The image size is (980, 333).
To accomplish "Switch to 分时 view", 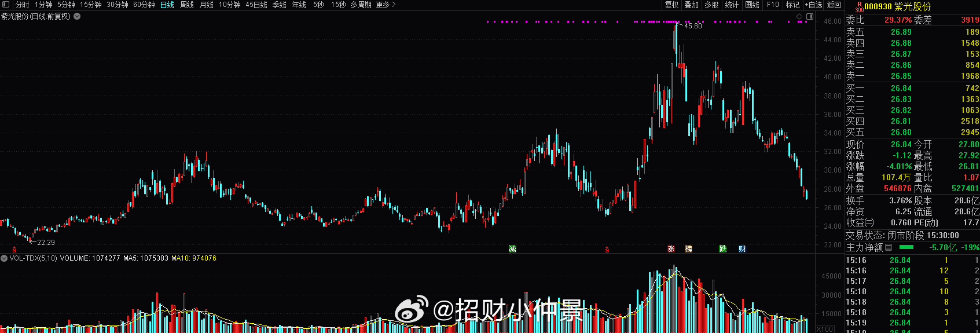I will click(x=23, y=5).
